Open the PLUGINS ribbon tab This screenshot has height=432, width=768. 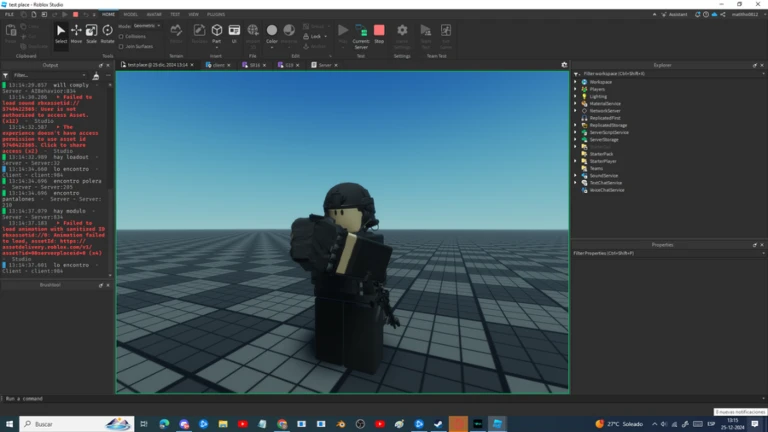216,14
